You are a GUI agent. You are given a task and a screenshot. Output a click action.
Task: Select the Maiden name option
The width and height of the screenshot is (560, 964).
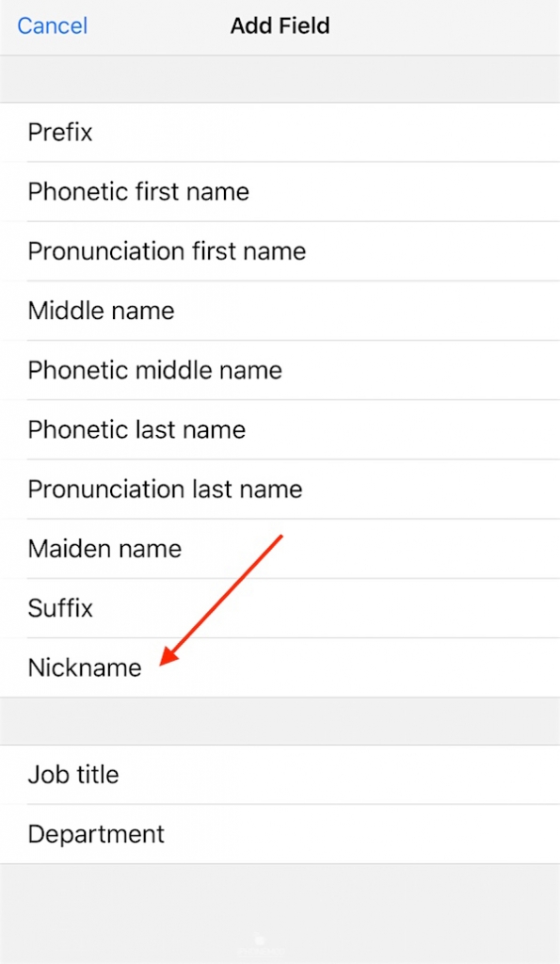coord(280,549)
